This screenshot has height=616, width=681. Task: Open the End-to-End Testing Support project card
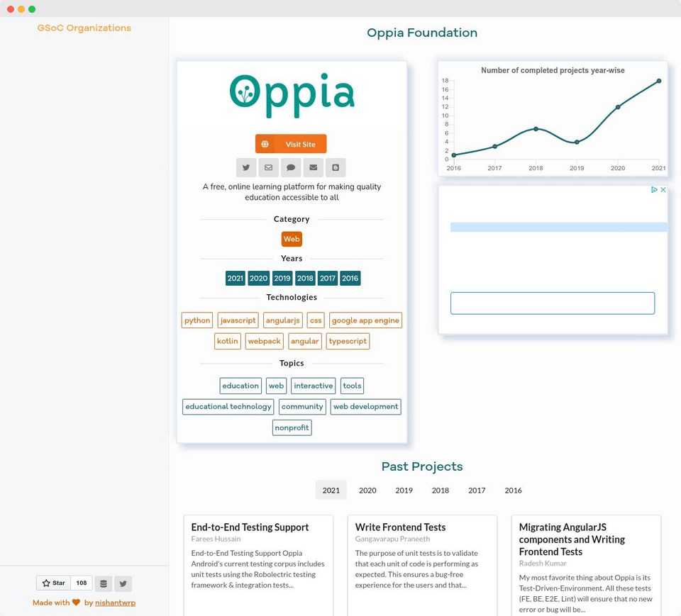pyautogui.click(x=258, y=565)
